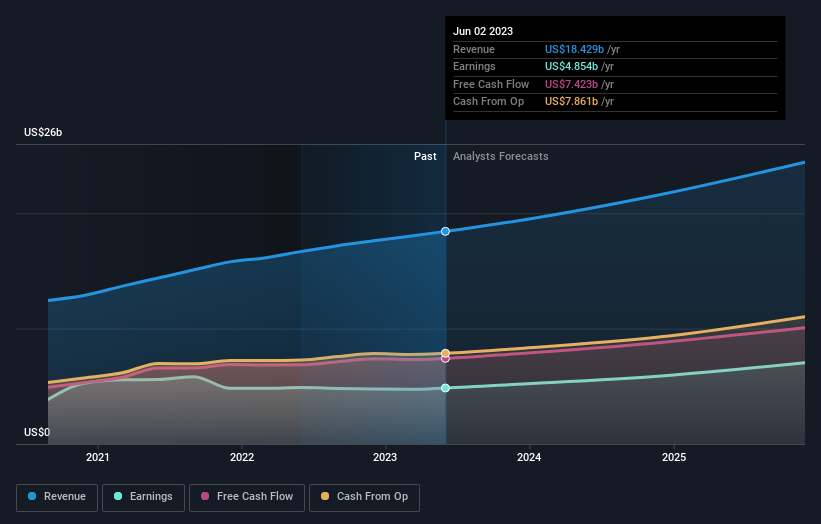821x524 pixels.
Task: Click the Earnings row label in tooltip
Action: 474,66
